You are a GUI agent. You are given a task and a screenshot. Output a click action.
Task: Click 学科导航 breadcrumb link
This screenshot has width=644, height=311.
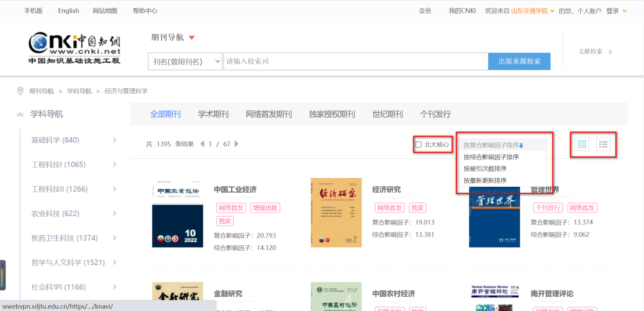[79, 91]
